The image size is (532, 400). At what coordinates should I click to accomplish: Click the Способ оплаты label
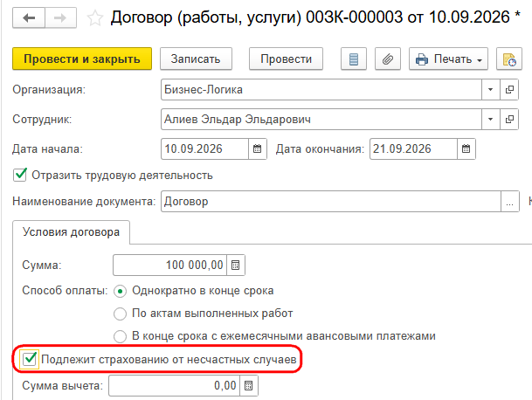[x=65, y=291]
